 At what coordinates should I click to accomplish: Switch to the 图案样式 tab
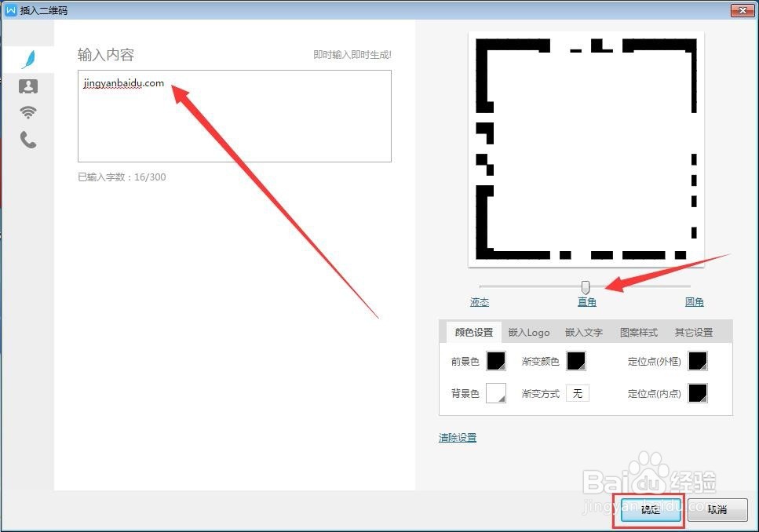pos(638,332)
